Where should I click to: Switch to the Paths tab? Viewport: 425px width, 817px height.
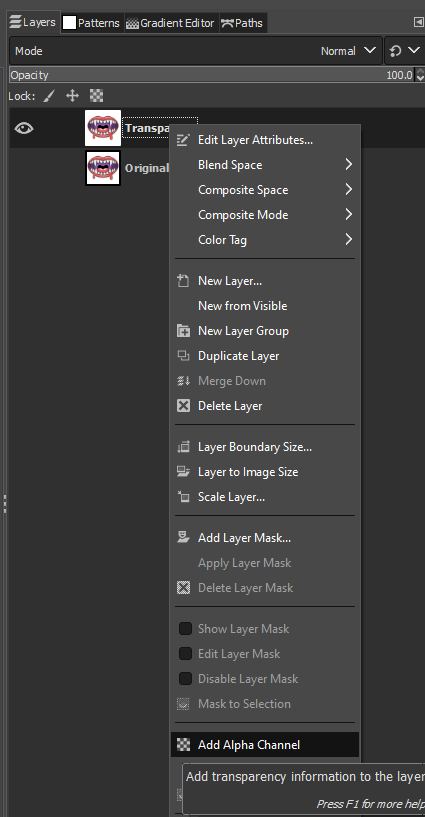(243, 23)
